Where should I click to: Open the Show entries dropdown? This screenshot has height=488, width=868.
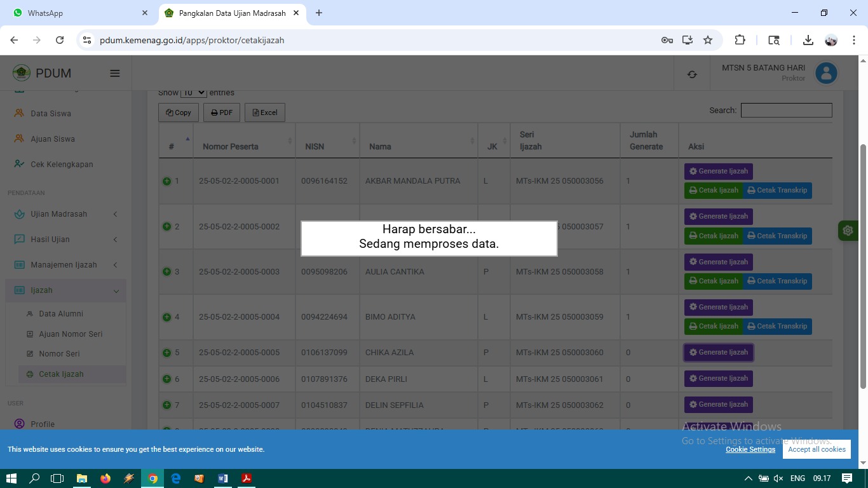[x=193, y=93]
